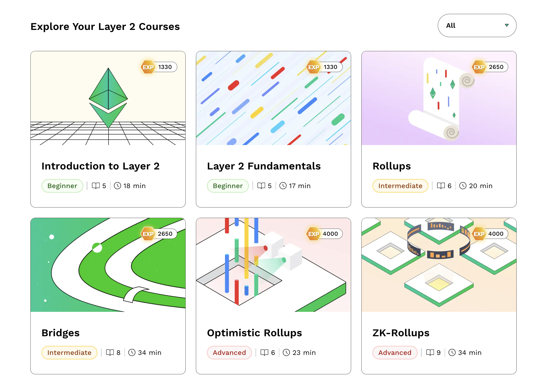The height and width of the screenshot is (392, 547).
Task: Open the Layer 2 Fundamentals course title
Action: pos(264,166)
